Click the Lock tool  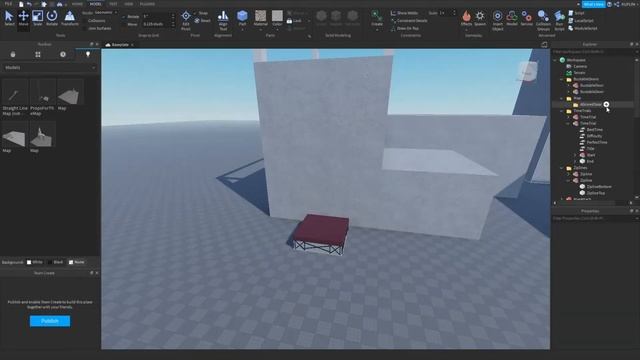pos(295,21)
